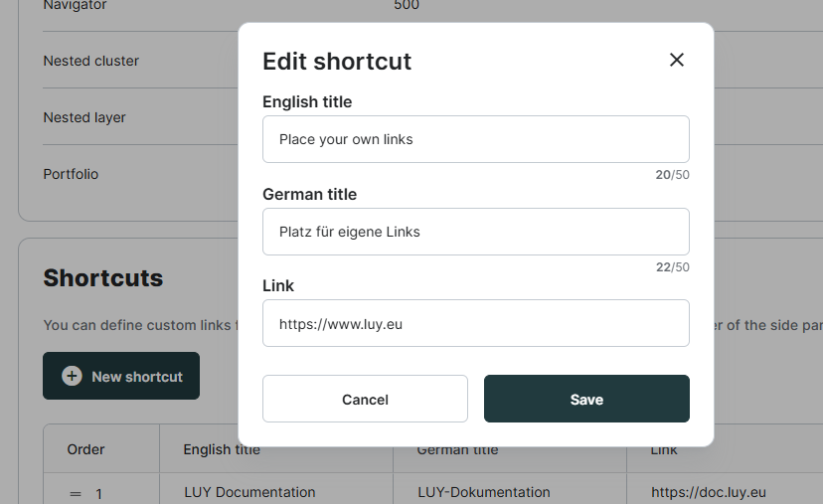Close the Edit shortcut dialog
This screenshot has width=823, height=504.
[x=677, y=60]
